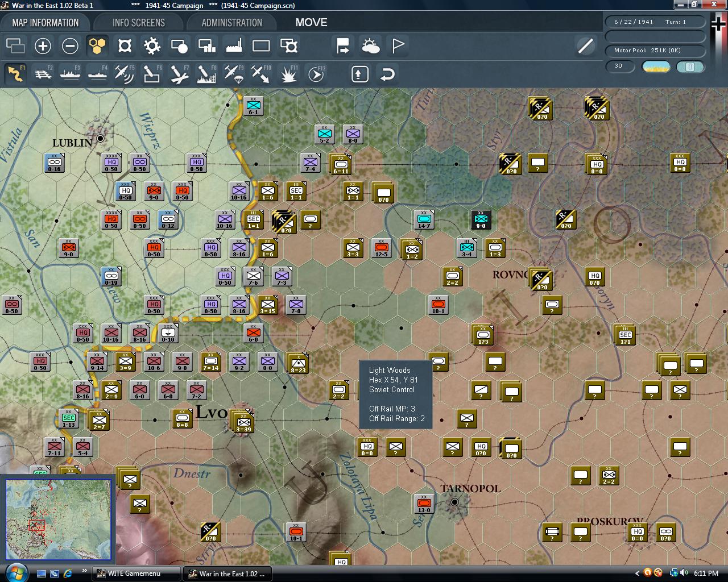Switch to the Info Screens tab
This screenshot has width=728, height=582.
tap(138, 23)
